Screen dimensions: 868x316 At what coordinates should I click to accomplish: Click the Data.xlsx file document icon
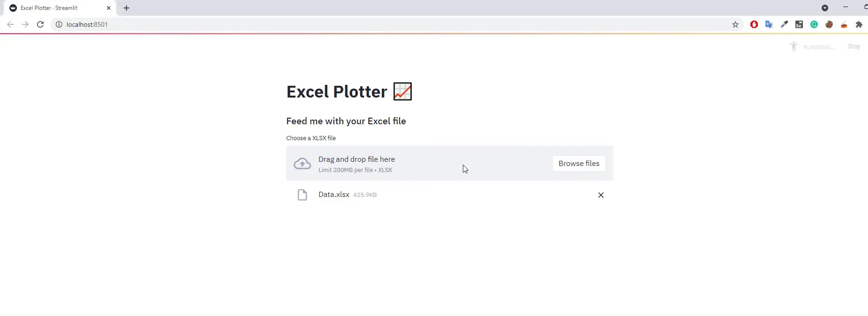coord(303,195)
